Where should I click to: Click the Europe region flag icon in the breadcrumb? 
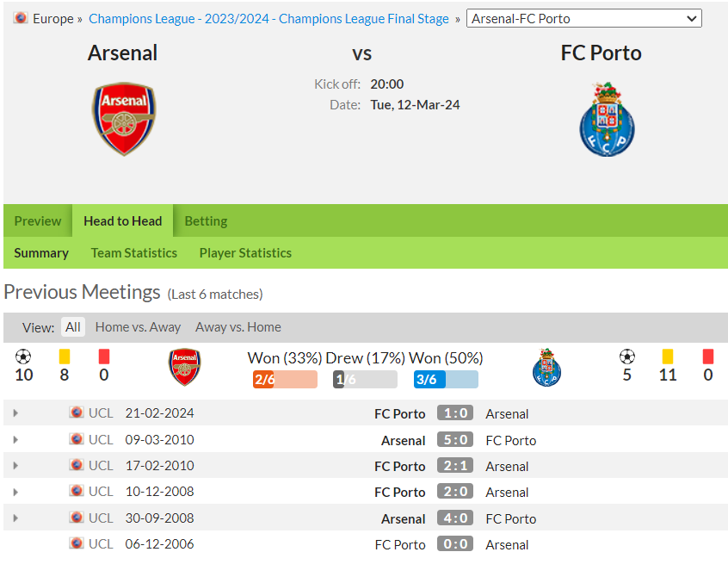click(21, 18)
